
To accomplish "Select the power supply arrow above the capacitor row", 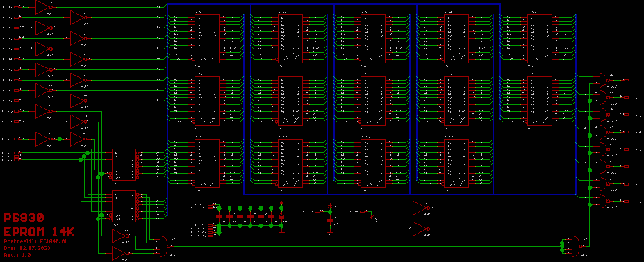I will [x=281, y=203].
